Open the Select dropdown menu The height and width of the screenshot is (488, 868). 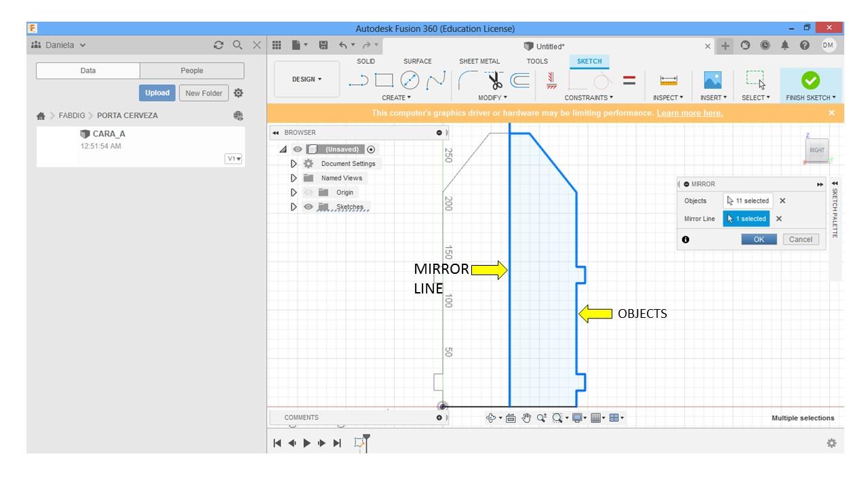pyautogui.click(x=756, y=98)
